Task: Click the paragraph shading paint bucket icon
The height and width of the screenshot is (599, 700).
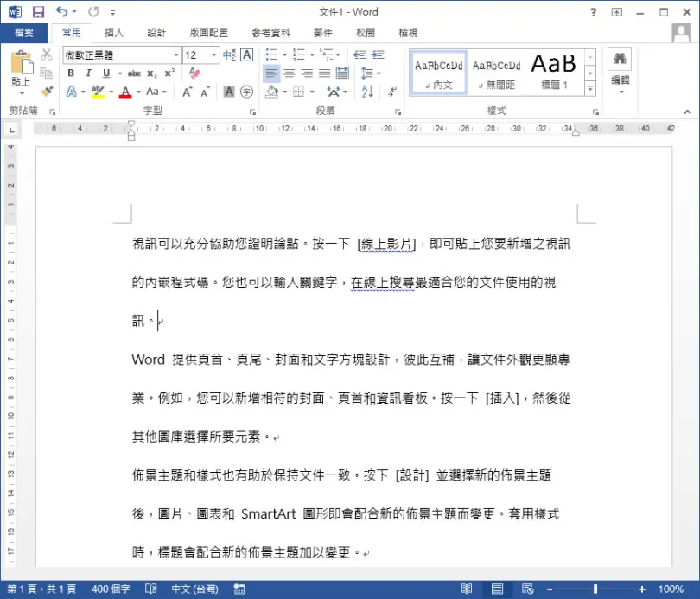Action: pyautogui.click(x=272, y=92)
